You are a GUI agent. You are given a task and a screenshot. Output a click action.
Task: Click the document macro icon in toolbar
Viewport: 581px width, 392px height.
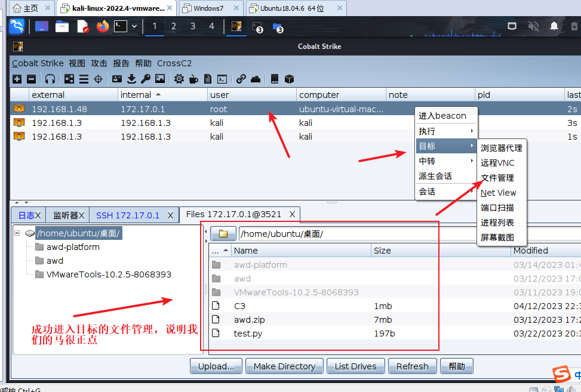[x=208, y=79]
